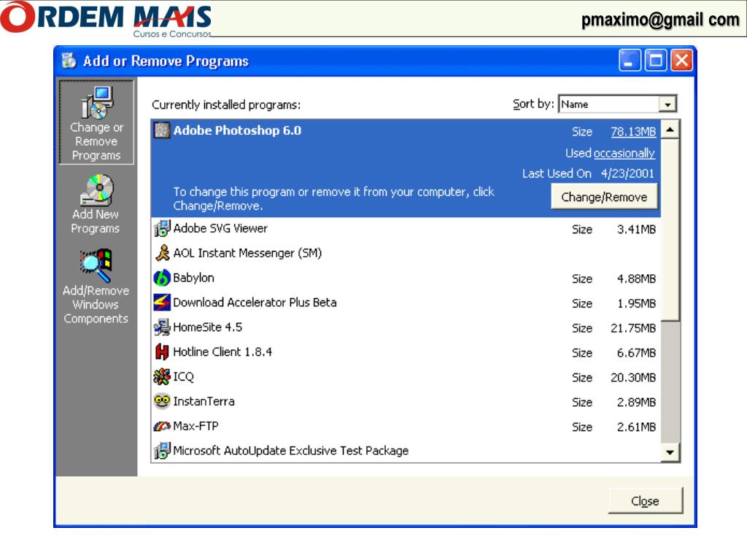
Task: Maximize the Add or Remove Programs window
Action: (656, 61)
